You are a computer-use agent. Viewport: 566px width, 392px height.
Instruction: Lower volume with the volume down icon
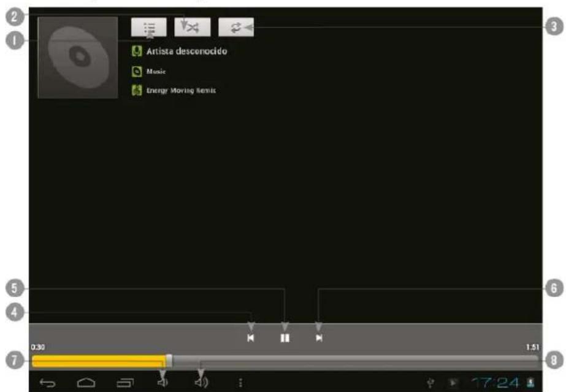pyautogui.click(x=163, y=383)
